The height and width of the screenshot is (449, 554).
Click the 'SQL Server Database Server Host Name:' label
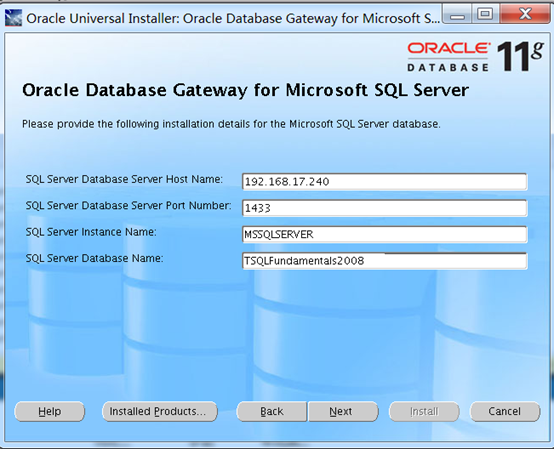tap(124, 179)
